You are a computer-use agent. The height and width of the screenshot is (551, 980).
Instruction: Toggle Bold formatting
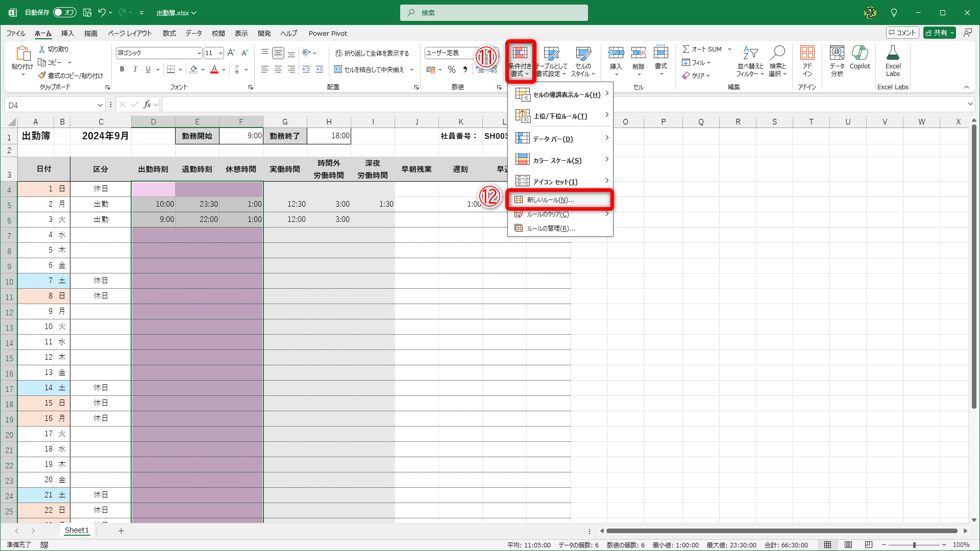[122, 69]
